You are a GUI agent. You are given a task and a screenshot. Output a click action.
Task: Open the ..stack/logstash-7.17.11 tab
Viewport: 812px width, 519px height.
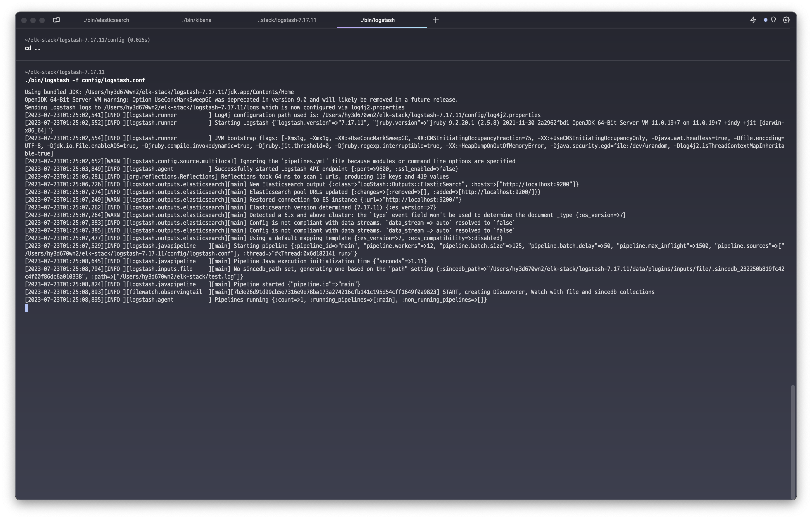[287, 20]
